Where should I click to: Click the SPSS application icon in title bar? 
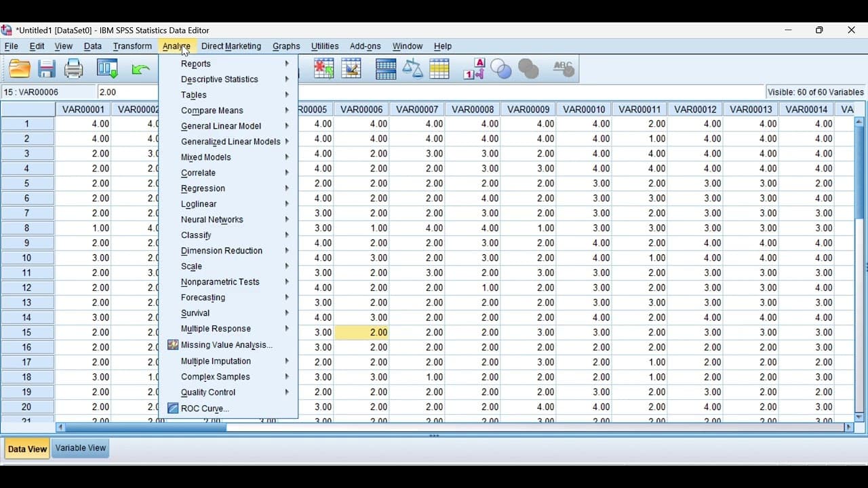7,30
